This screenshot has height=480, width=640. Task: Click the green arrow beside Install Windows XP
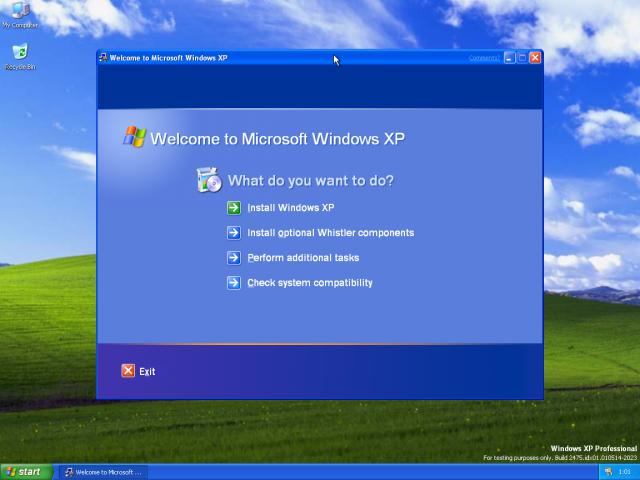[x=234, y=208]
